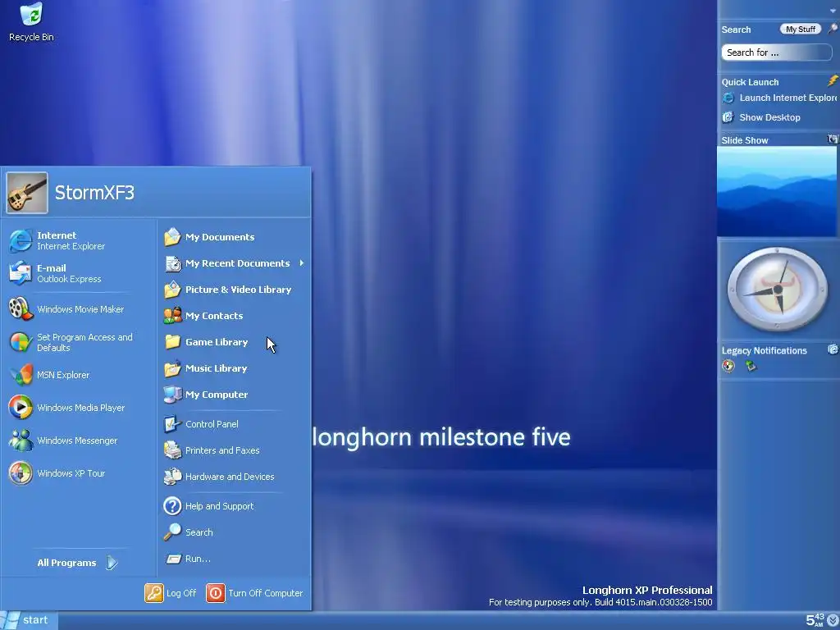840x630 pixels.
Task: Click the green arrow network notification icon
Action: click(751, 366)
